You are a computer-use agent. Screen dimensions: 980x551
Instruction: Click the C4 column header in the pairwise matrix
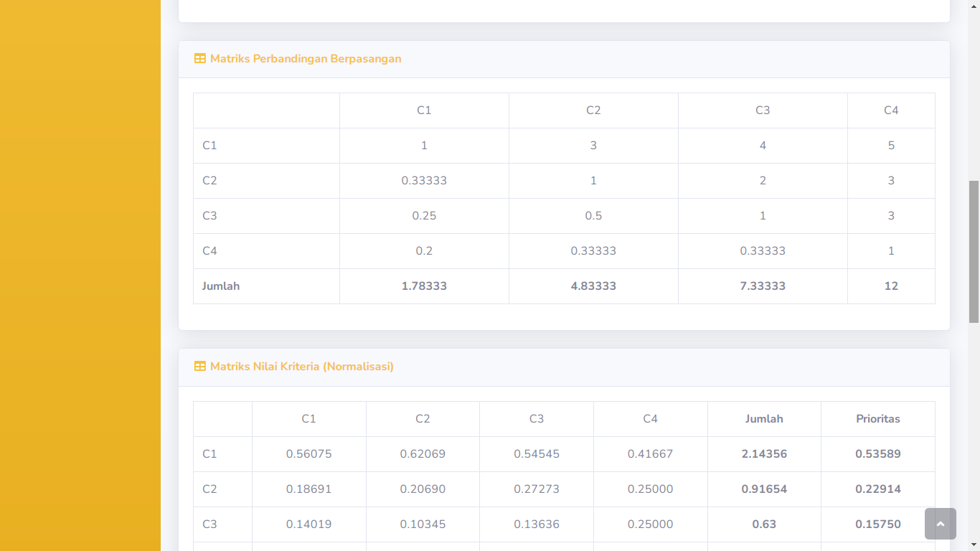click(x=891, y=110)
